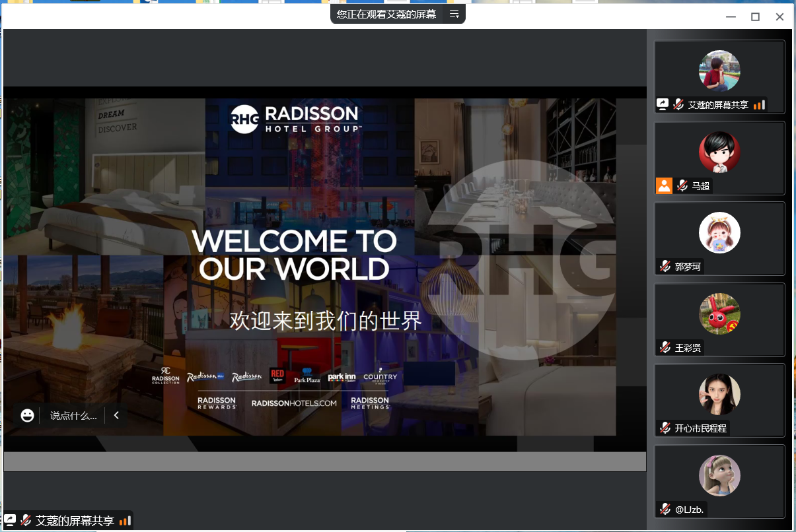
Task: Click the signal bars in bottom-left status label
Action: (125, 521)
